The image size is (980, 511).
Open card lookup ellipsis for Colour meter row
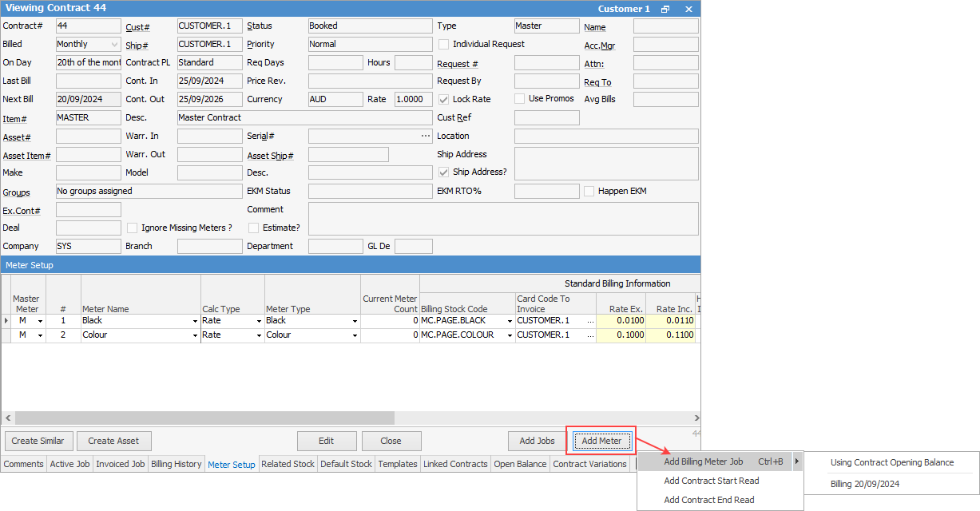point(590,335)
